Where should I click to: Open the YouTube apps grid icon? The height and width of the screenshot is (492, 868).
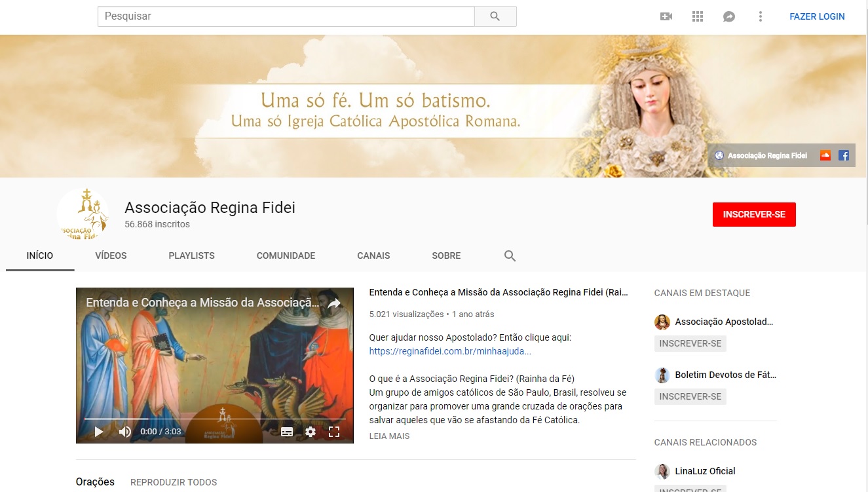point(698,16)
